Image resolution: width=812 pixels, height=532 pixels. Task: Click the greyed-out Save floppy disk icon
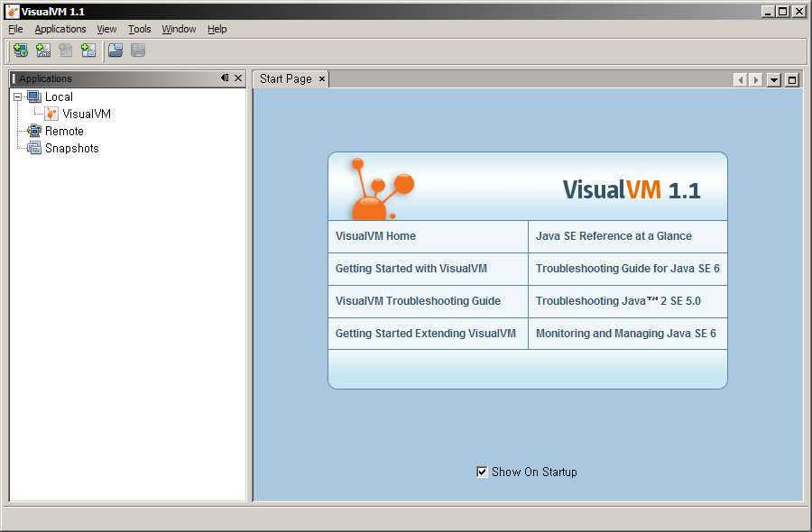click(138, 50)
